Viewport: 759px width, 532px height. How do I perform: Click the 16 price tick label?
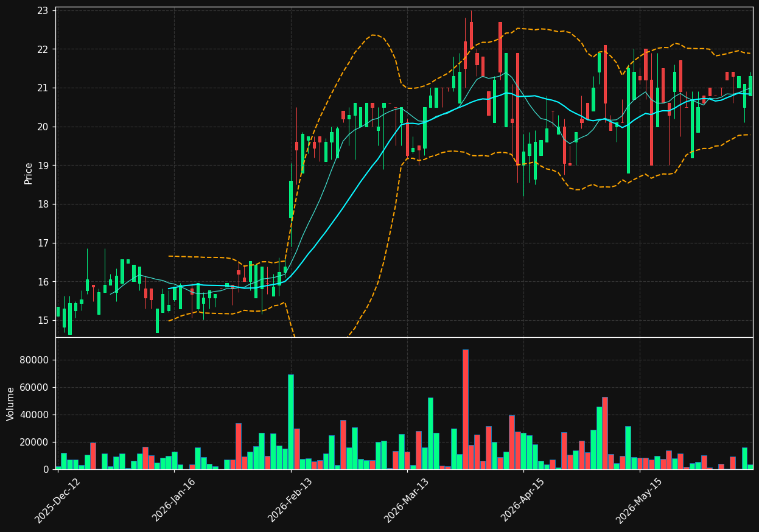click(x=43, y=282)
